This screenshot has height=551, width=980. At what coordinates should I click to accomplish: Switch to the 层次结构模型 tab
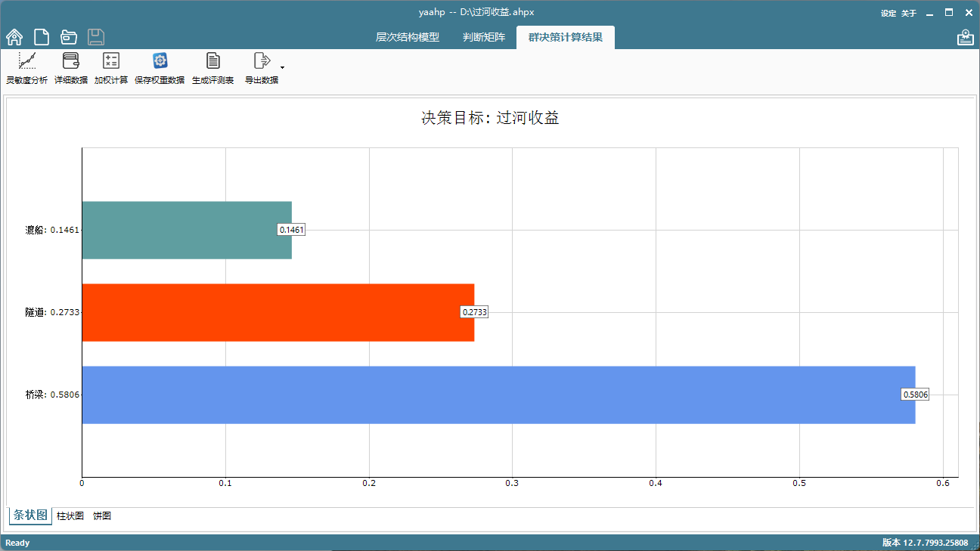tap(408, 37)
